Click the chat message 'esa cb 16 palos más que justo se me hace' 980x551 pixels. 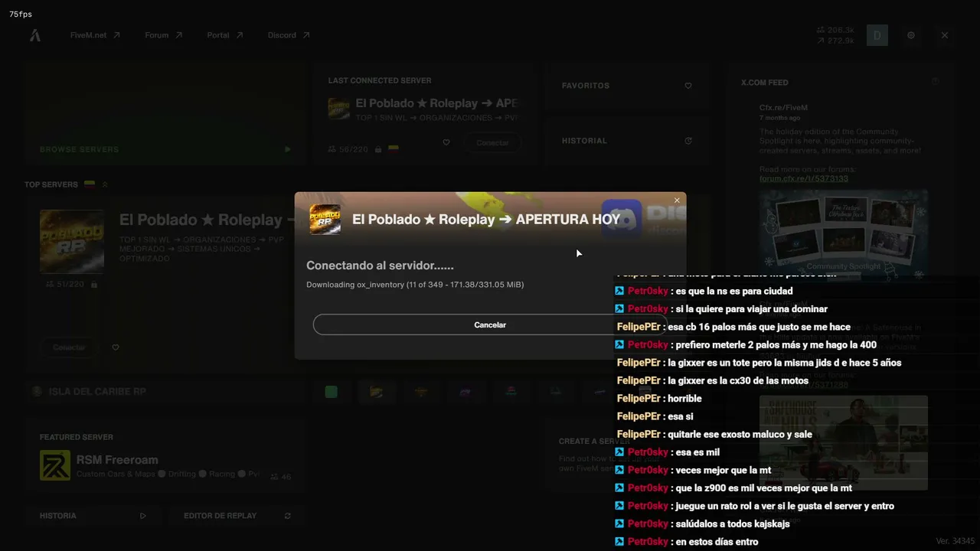[759, 327]
